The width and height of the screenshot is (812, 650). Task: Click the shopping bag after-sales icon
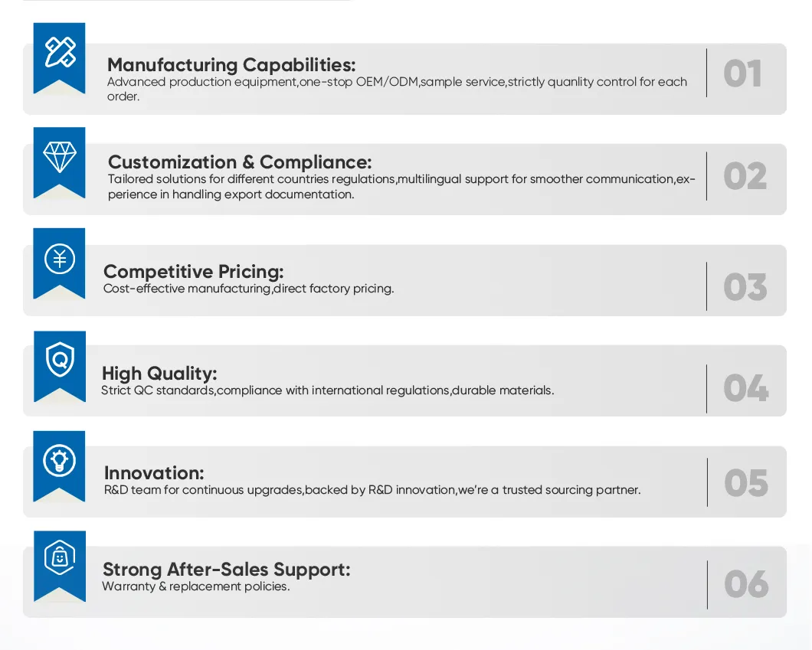60,557
